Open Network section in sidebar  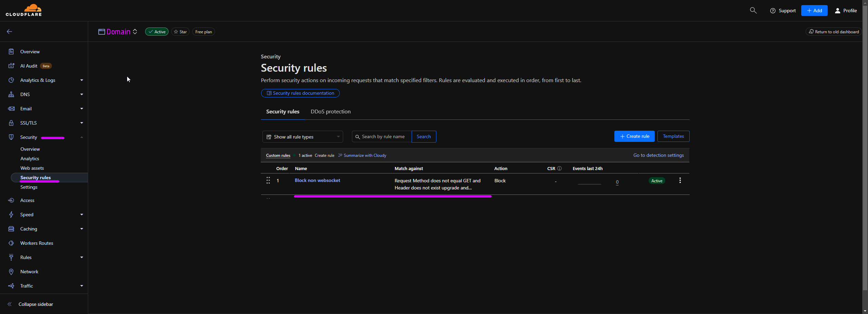pos(29,272)
